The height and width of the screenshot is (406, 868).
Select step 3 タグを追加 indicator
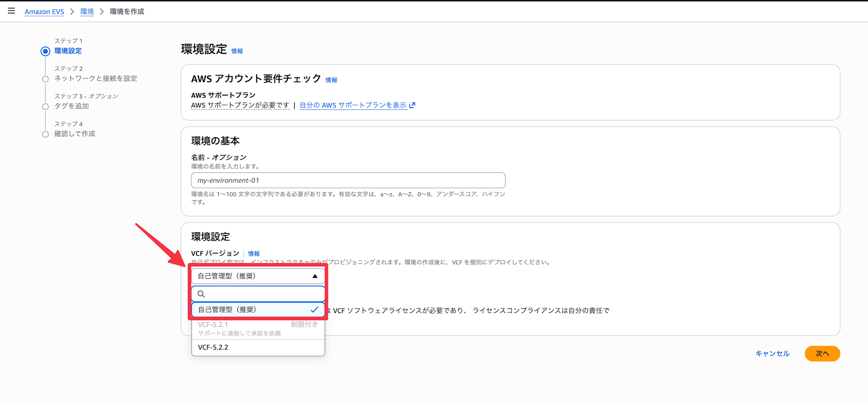pos(45,107)
